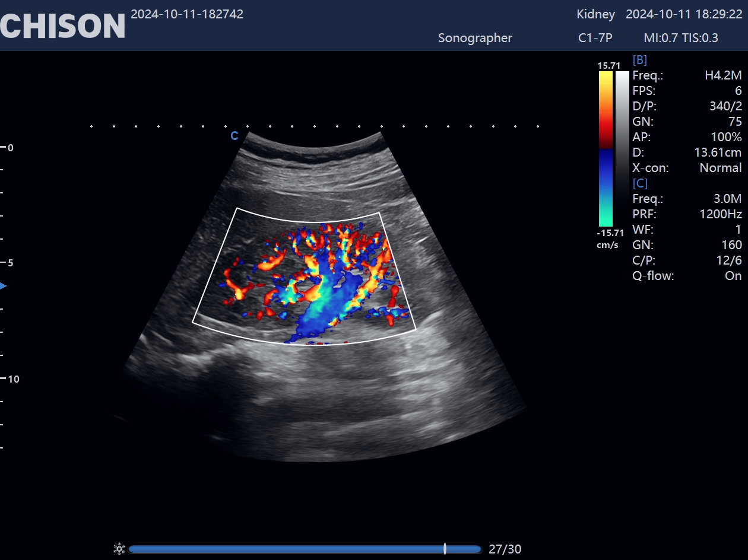The height and width of the screenshot is (560, 748).
Task: Select the [C] color mode parameter header
Action: [x=640, y=183]
